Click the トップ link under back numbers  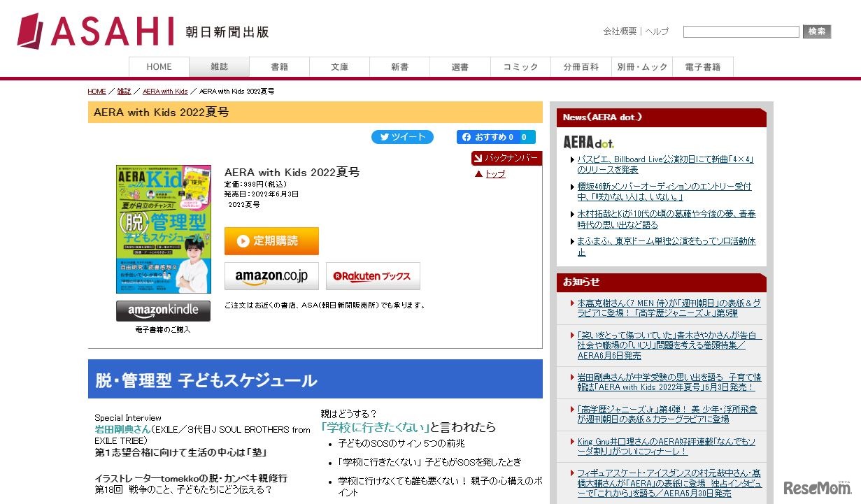pos(494,174)
